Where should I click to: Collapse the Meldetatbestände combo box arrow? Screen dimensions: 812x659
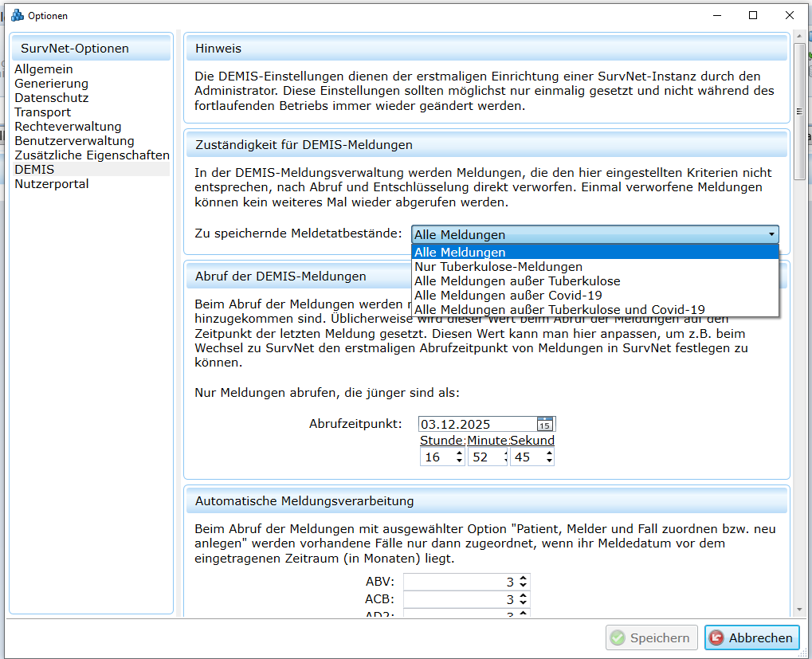[771, 234]
